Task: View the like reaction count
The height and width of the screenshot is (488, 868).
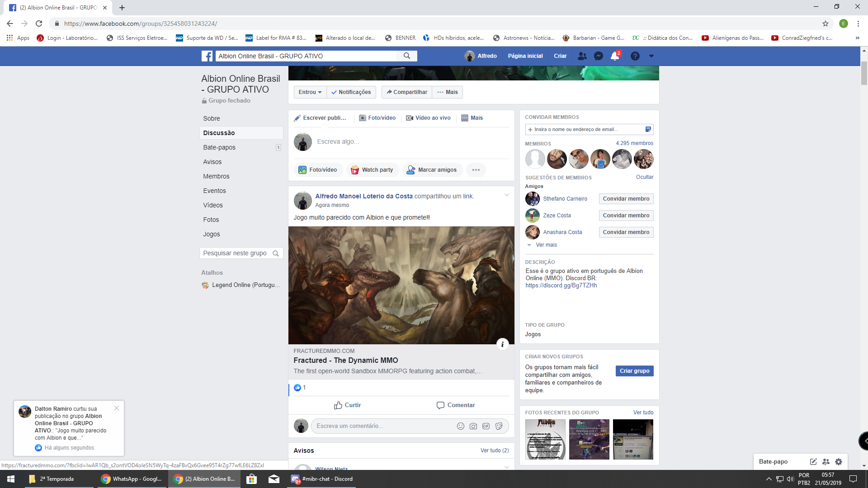Action: [300, 388]
